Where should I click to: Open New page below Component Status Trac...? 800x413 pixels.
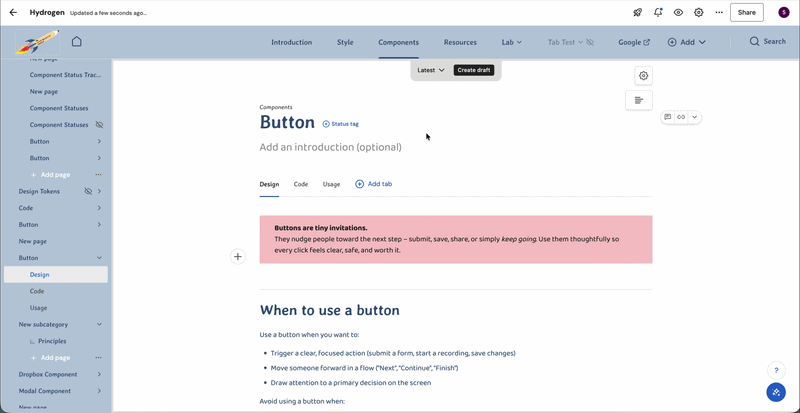(x=43, y=91)
